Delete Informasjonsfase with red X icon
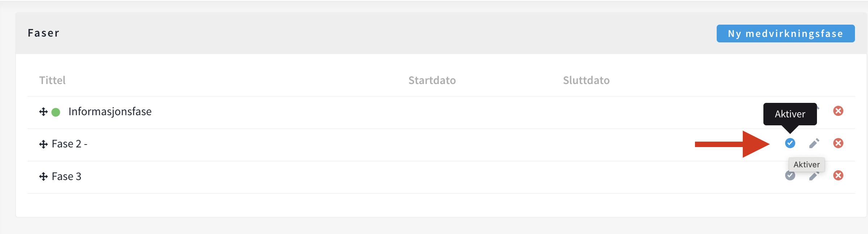The image size is (868, 234). coord(838,111)
